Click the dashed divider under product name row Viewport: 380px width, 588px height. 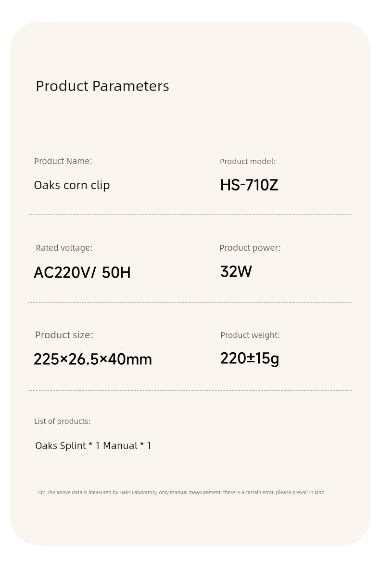pos(190,215)
